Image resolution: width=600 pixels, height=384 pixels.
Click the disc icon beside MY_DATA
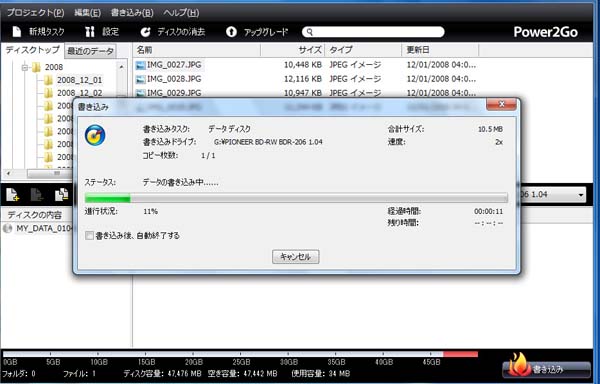(x=8, y=229)
